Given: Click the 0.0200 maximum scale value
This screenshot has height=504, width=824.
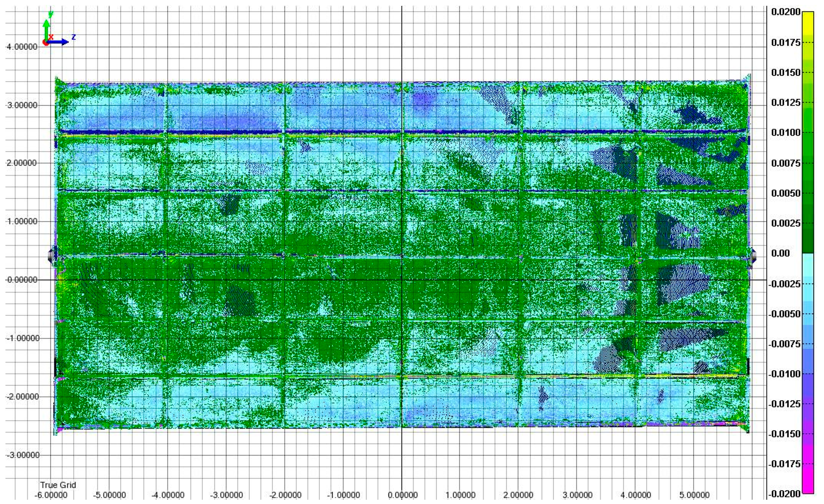Looking at the screenshot, I should [785, 12].
